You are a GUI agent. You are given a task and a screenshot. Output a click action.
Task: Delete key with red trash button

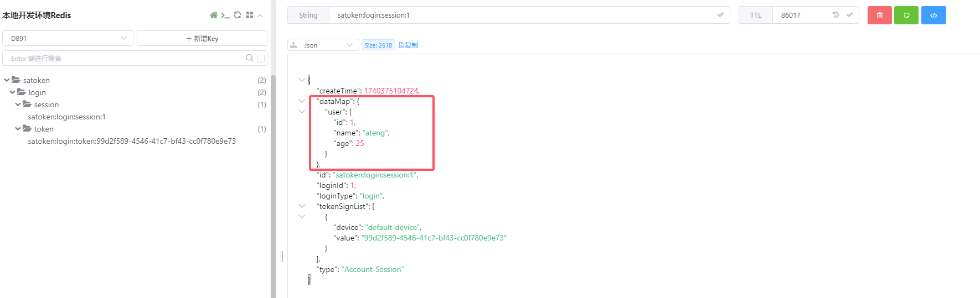(879, 15)
